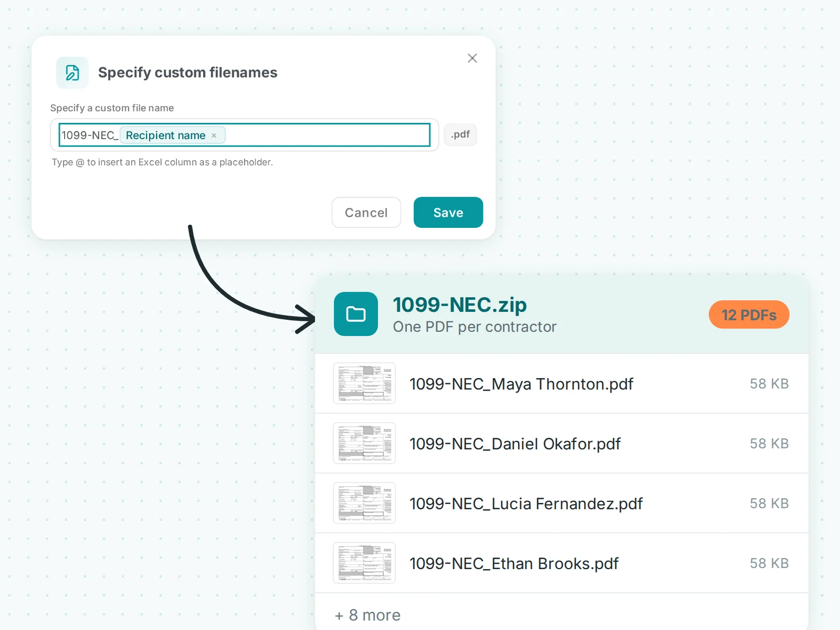Open the Ethan Brooks PDF thumbnail
840x630 pixels.
click(x=364, y=563)
